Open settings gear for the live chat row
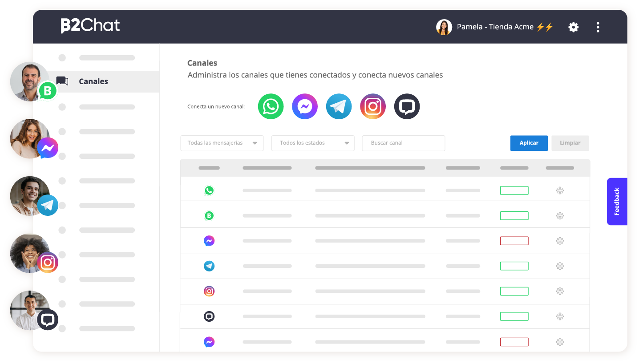Screen dimensions: 639x364 pyautogui.click(x=560, y=316)
